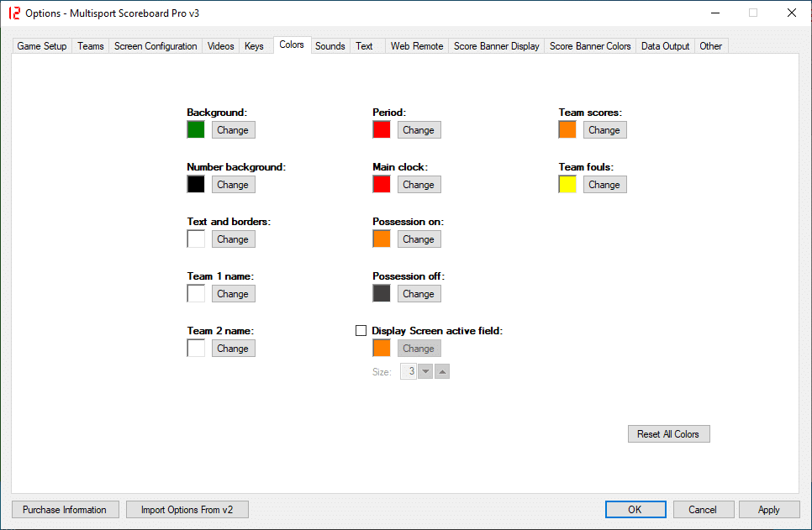812x530 pixels.
Task: Click the yellow Team fouls swatch
Action: click(x=567, y=185)
